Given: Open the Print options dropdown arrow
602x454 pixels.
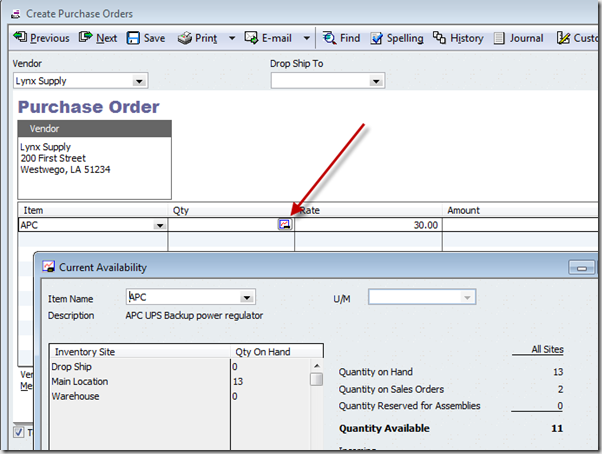Looking at the screenshot, I should pos(232,38).
